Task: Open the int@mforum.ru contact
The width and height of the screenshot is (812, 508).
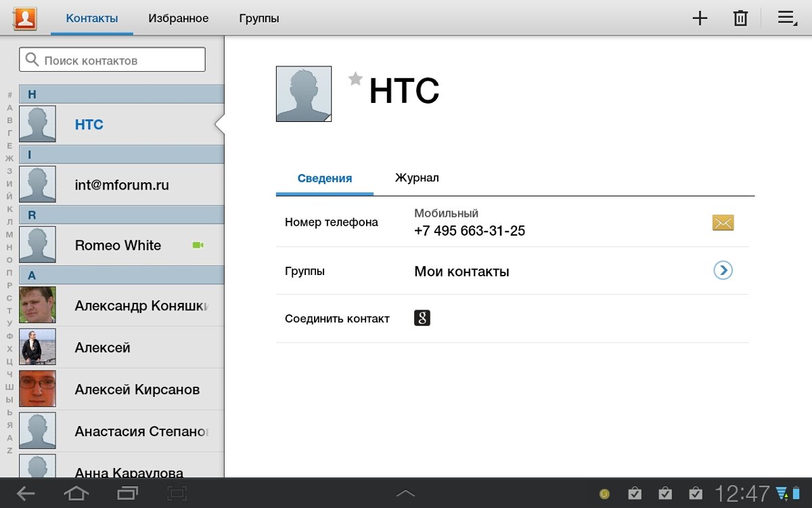Action: pos(121,184)
